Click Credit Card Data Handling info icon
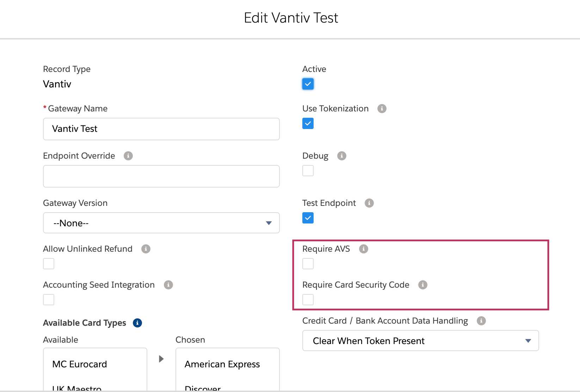The image size is (580, 392). pyautogui.click(x=481, y=321)
